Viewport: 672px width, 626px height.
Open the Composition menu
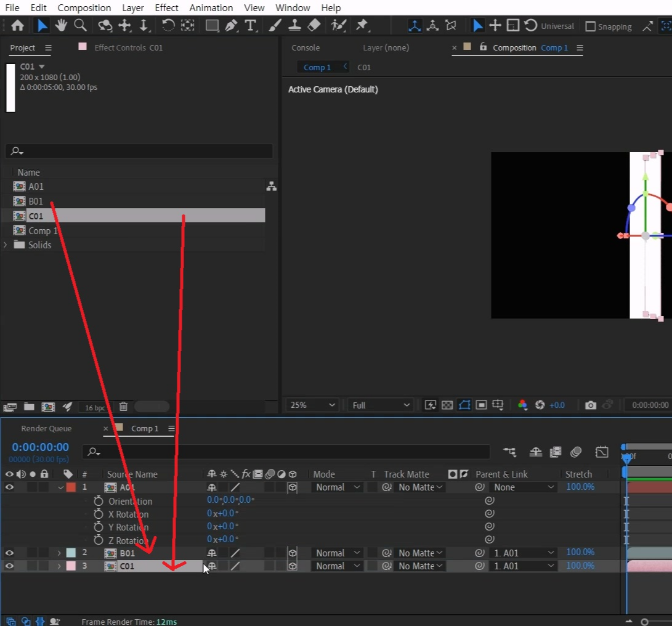click(84, 8)
